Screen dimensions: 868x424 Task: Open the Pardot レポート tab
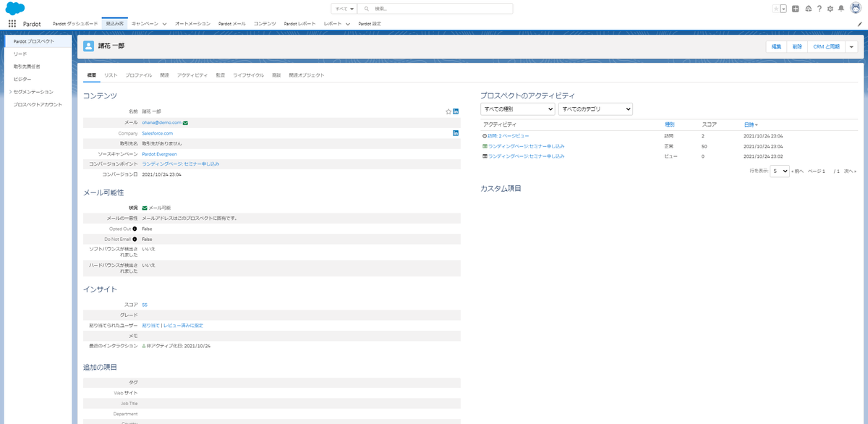[x=300, y=24]
